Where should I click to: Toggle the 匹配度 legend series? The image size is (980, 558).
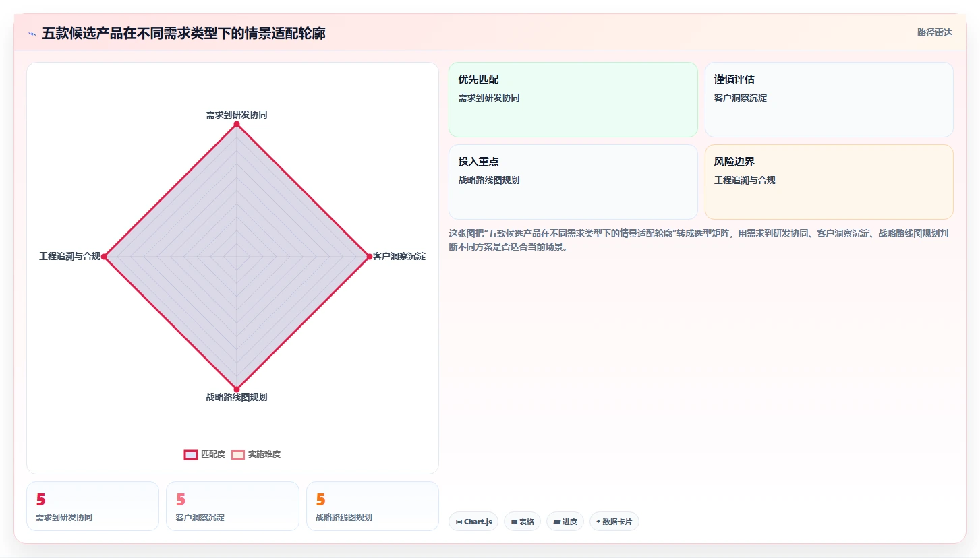pyautogui.click(x=204, y=454)
